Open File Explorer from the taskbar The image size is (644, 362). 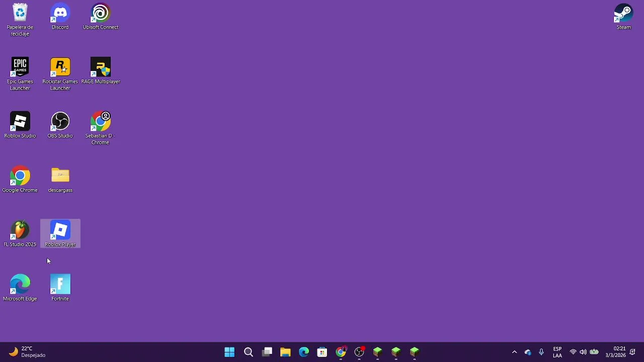285,352
